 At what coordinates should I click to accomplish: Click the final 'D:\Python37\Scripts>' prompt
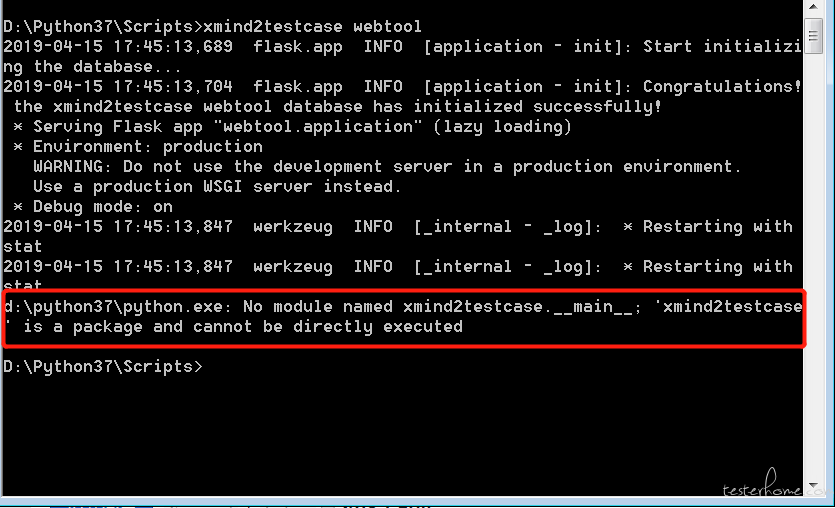pyautogui.click(x=103, y=367)
